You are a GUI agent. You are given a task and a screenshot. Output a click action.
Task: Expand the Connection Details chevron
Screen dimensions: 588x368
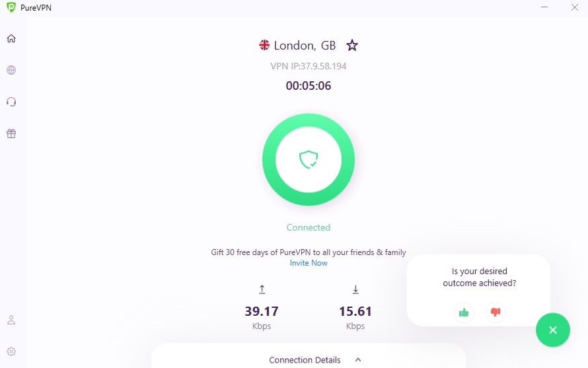pos(358,360)
